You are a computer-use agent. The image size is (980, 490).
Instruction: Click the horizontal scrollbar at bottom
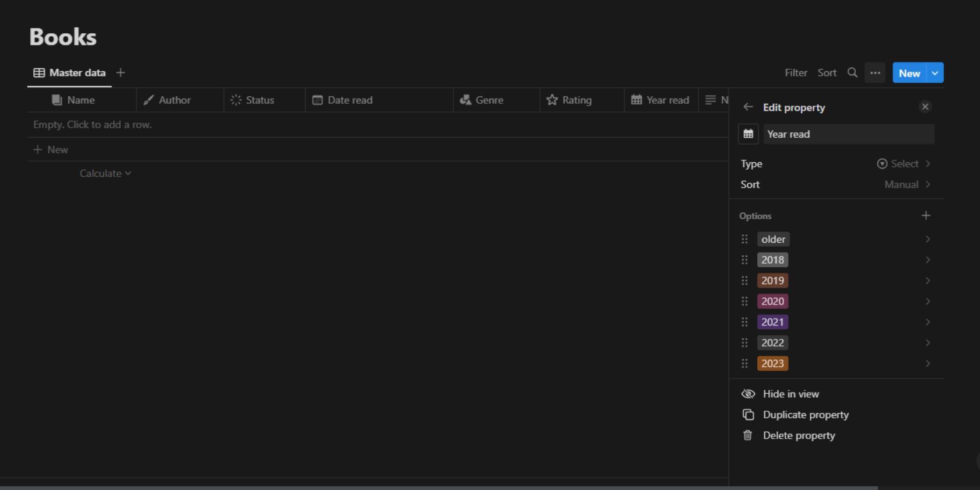tap(439, 488)
